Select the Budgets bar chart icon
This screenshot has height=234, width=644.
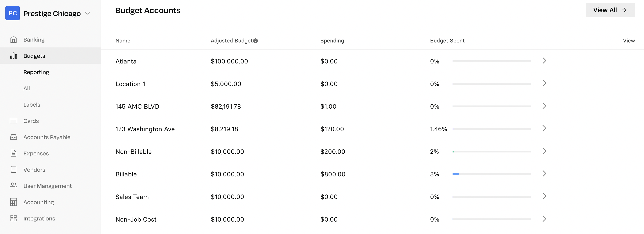14,56
